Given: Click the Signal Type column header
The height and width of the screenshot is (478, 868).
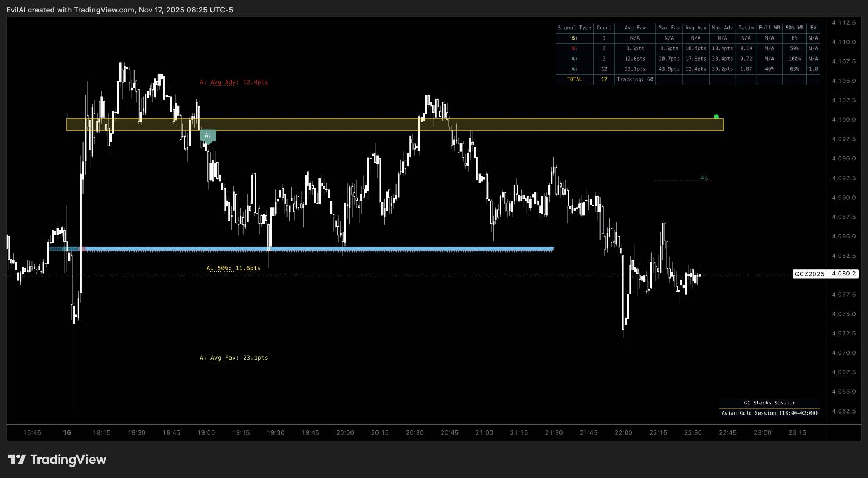Looking at the screenshot, I should coord(574,28).
